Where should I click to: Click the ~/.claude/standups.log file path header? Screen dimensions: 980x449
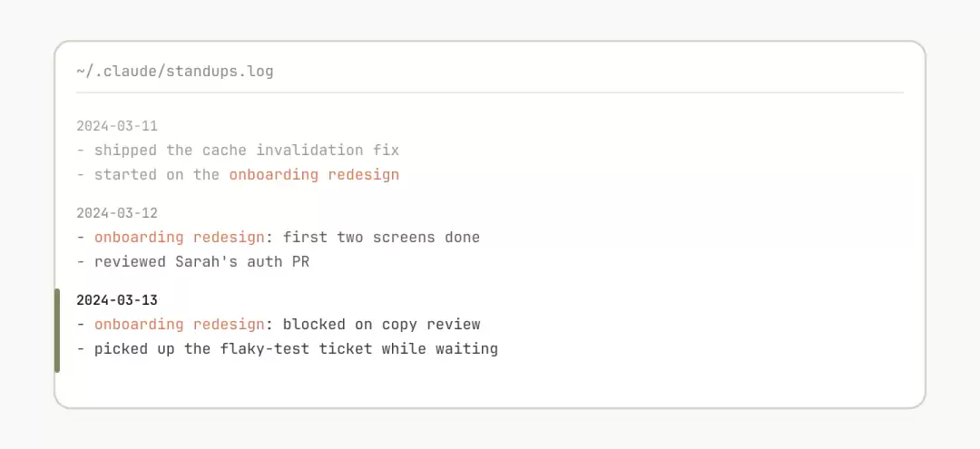(x=175, y=71)
